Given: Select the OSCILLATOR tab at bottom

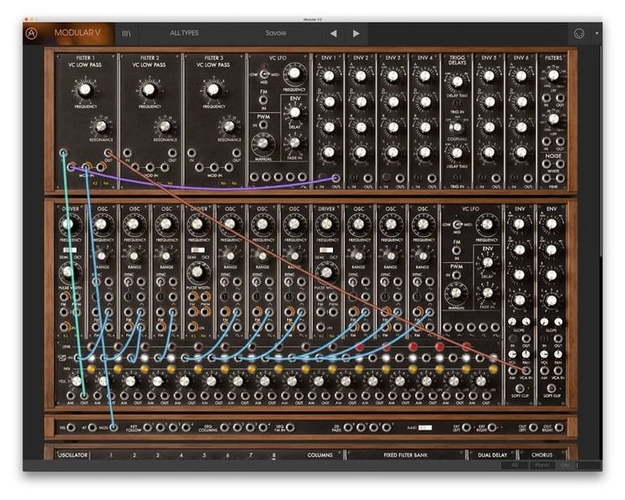Looking at the screenshot, I should coord(73,455).
